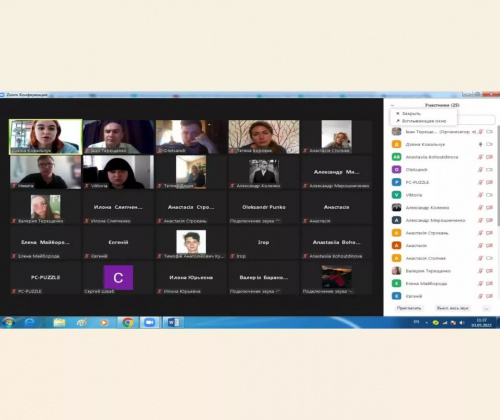Click the microphone icon next to Даяна Ковальчук
The image size is (500, 420).
(480, 144)
